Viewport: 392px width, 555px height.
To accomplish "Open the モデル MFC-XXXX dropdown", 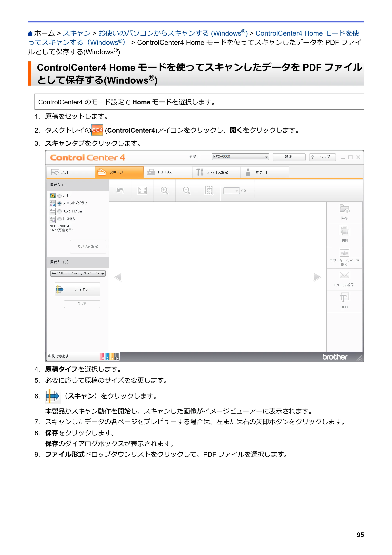I will (240, 157).
